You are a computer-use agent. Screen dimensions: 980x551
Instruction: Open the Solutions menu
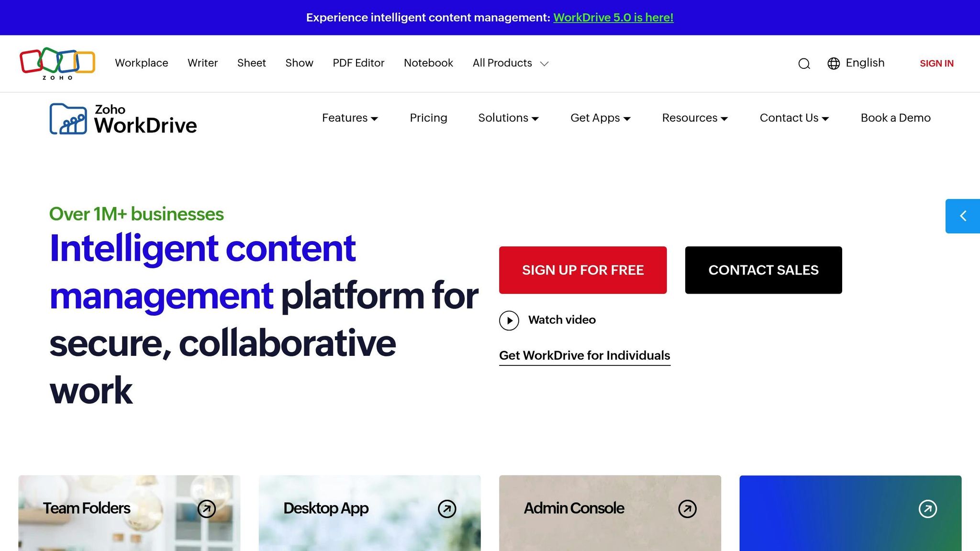pos(508,118)
